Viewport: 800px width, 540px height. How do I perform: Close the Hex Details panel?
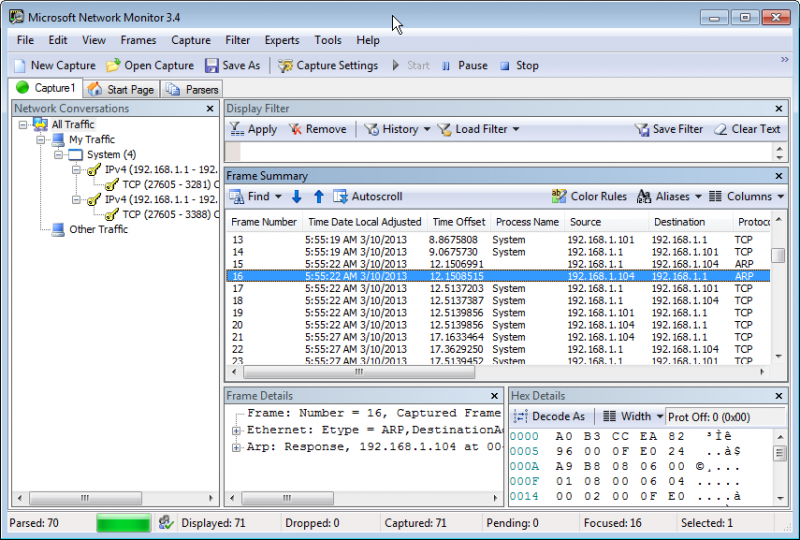pyautogui.click(x=779, y=396)
